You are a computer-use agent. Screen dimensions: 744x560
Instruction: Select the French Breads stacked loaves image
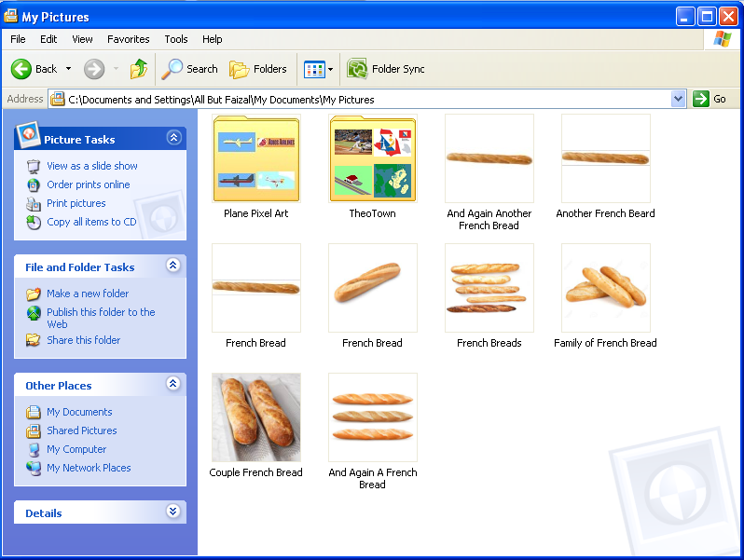pos(489,288)
